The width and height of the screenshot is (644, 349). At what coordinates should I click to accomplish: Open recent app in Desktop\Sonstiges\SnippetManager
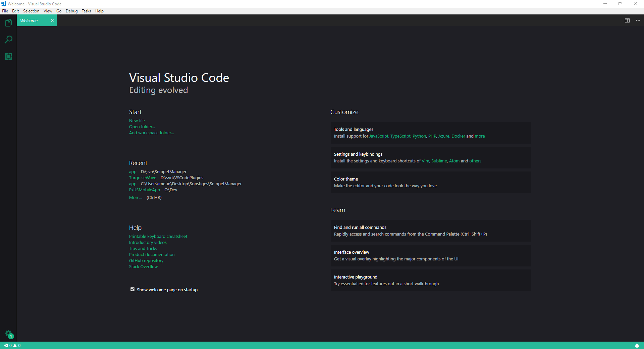tap(133, 184)
